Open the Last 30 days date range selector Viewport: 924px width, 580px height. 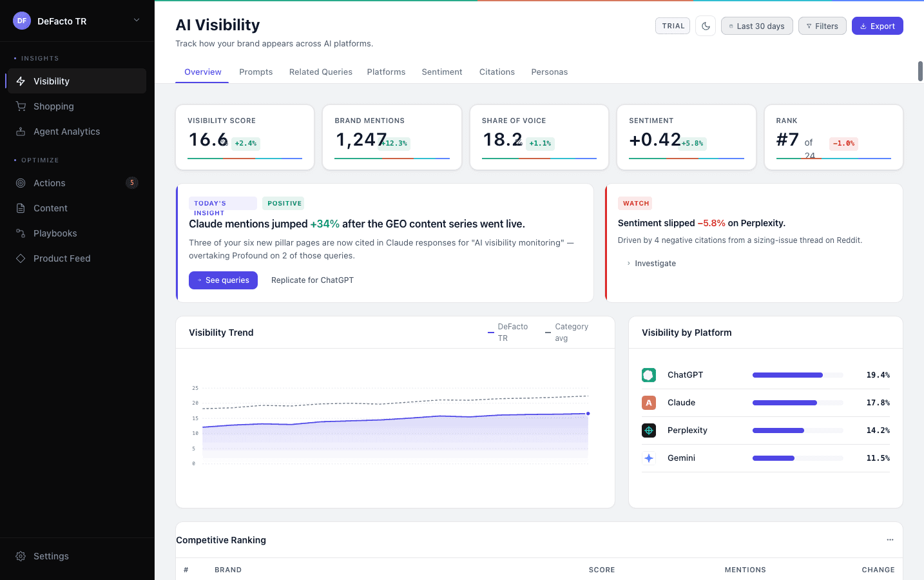point(756,26)
